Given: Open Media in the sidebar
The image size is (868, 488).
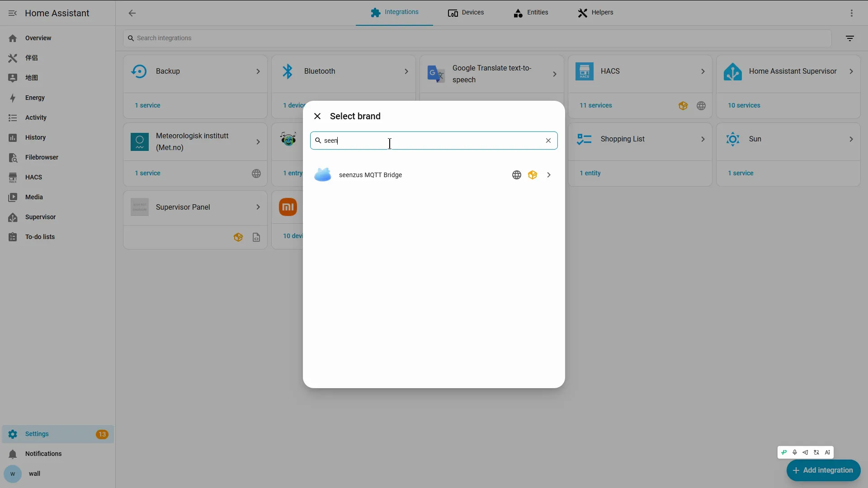Looking at the screenshot, I should [57, 197].
